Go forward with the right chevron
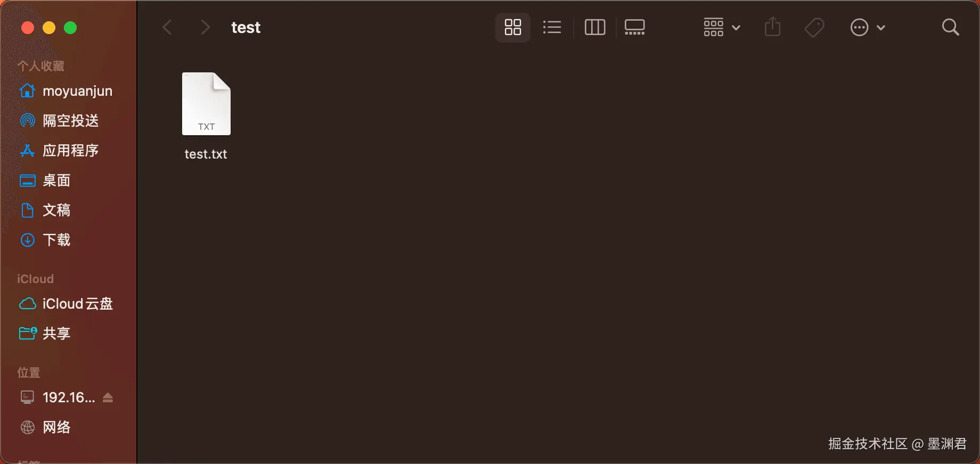 point(205,27)
